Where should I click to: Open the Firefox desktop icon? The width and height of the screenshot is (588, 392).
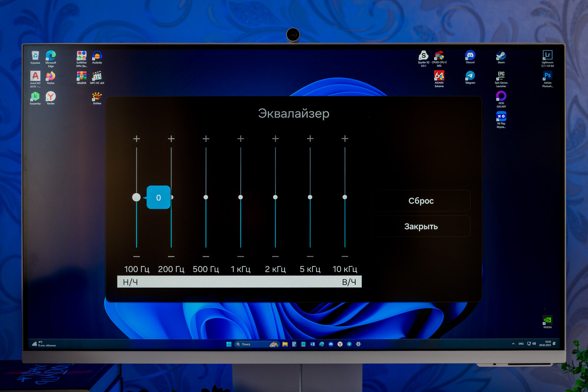coord(51,78)
